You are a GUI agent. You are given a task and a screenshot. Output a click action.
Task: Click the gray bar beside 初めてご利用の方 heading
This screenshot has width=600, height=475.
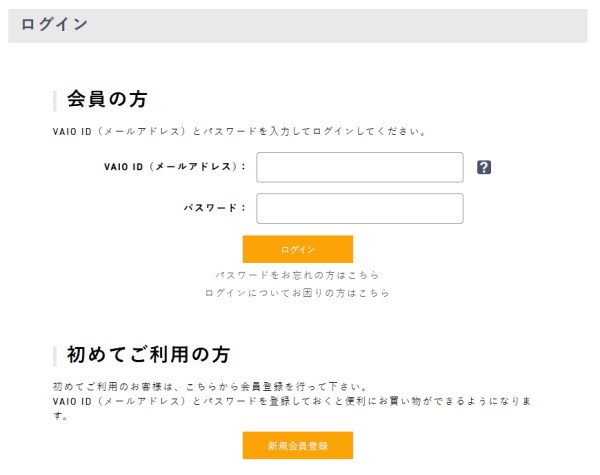(55, 356)
